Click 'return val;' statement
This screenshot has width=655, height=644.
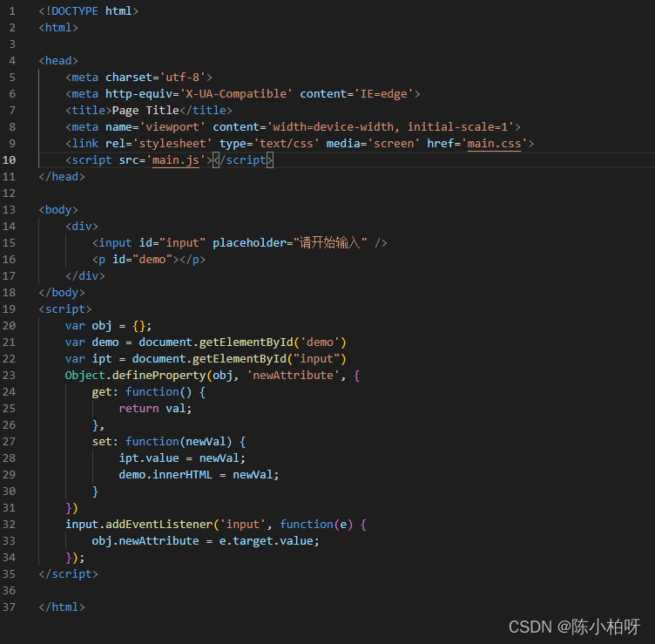pos(155,409)
